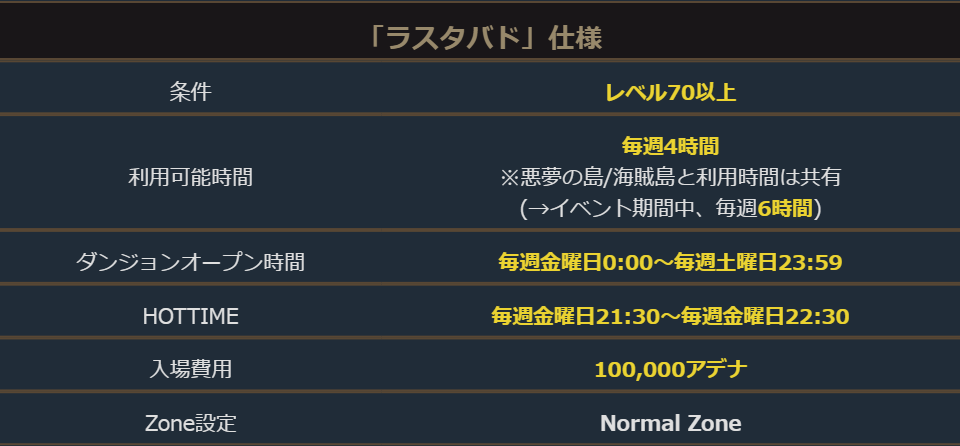
Task: Click the 100,000アデナ entry fee value
Action: click(671, 369)
